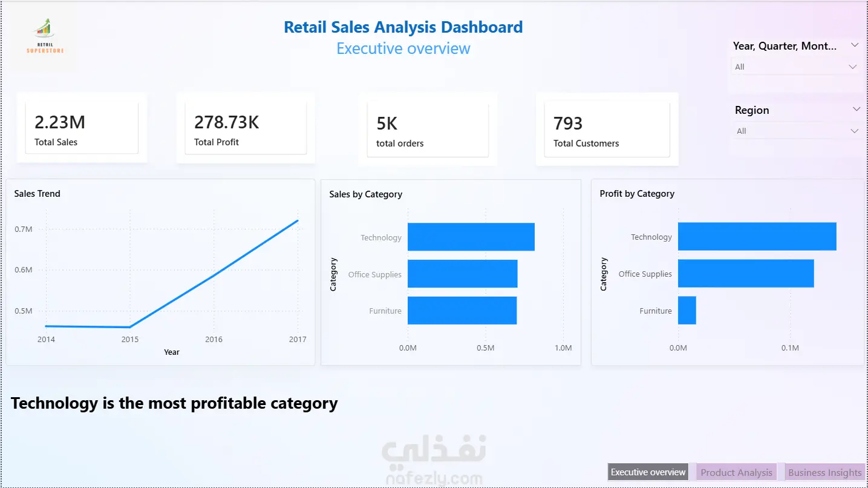This screenshot has width=868, height=488.
Task: Click the Technology label in Sales by Category
Action: click(381, 237)
